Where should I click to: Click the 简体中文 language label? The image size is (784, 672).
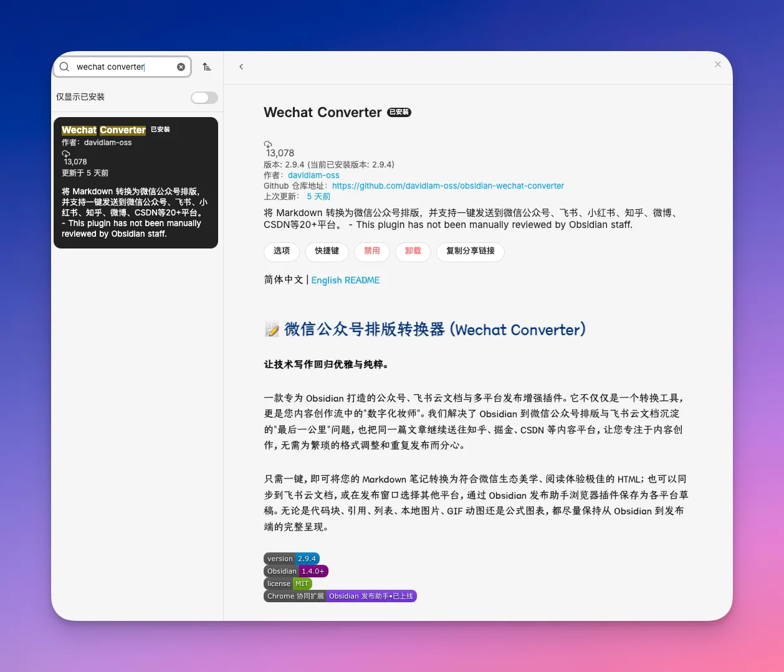pos(284,280)
